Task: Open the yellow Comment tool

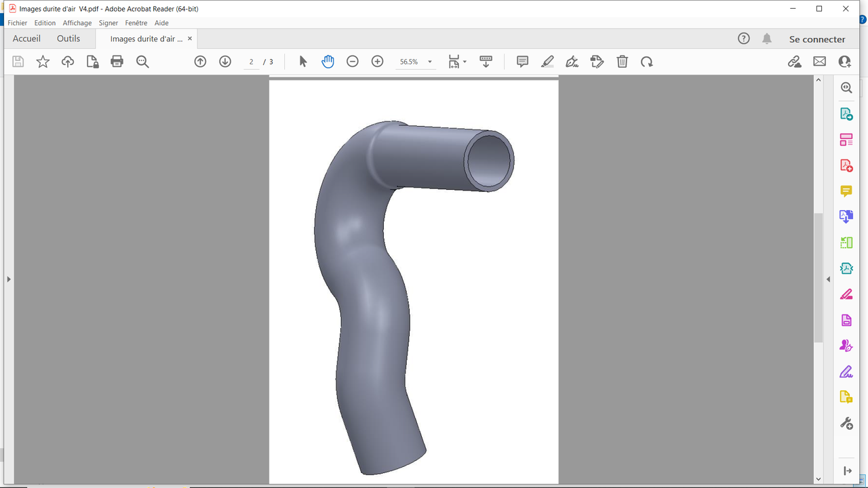Action: point(846,191)
